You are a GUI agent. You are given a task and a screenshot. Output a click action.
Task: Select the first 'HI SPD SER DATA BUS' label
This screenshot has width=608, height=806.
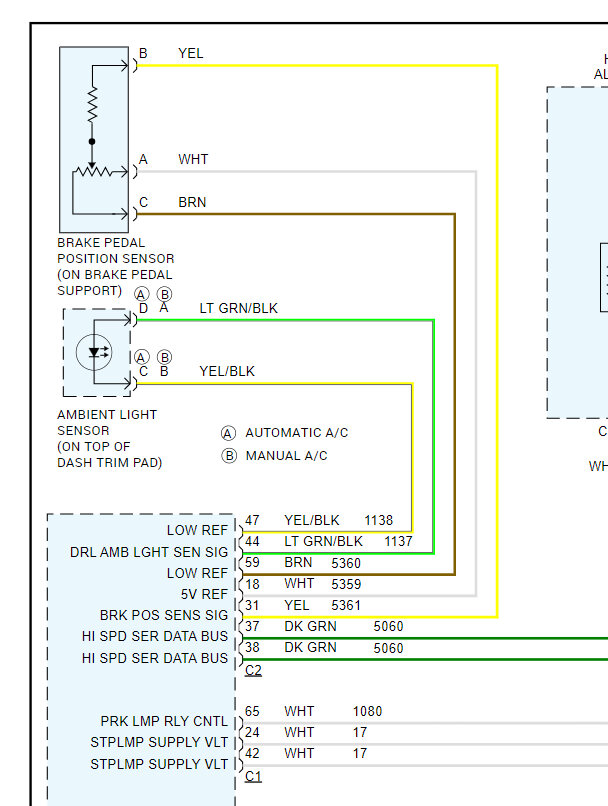coord(155,636)
